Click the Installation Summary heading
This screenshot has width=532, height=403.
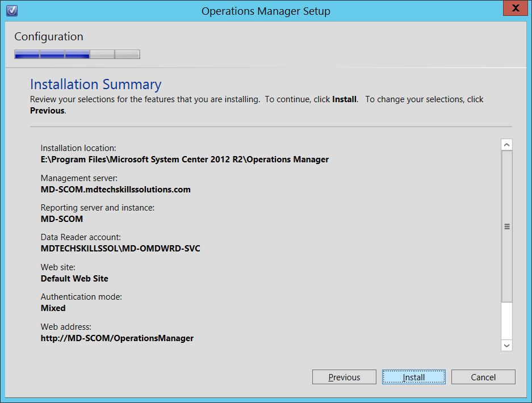(x=95, y=84)
